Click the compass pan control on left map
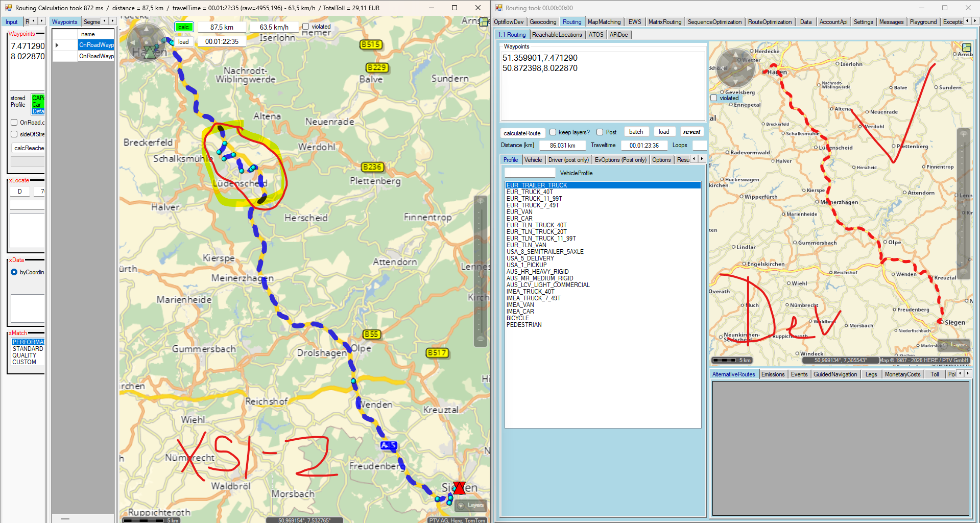 (146, 41)
